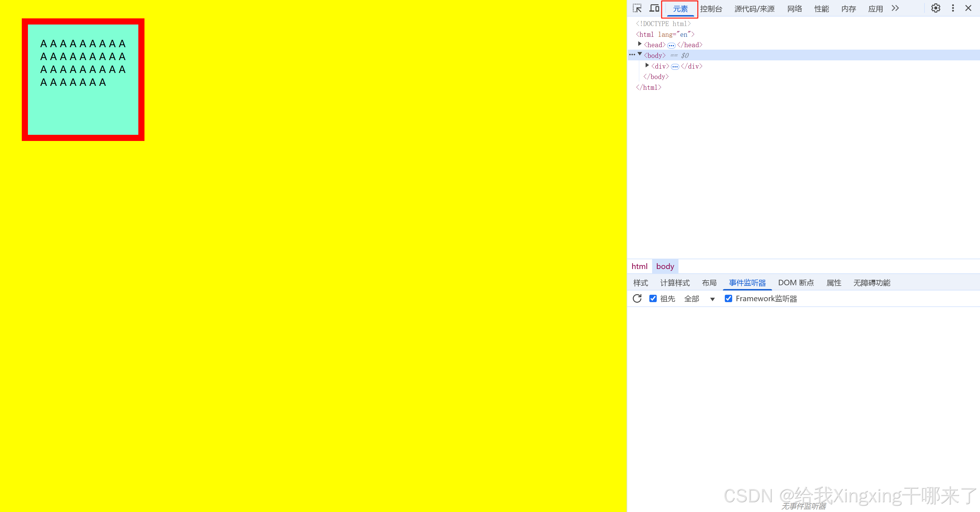Show more tabs via double-chevron icon

tap(895, 8)
